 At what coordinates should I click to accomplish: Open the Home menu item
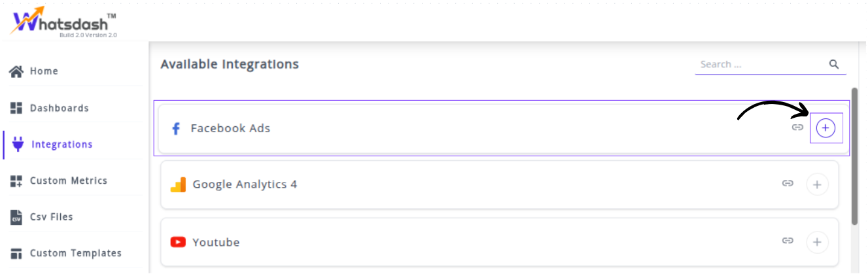click(x=44, y=71)
